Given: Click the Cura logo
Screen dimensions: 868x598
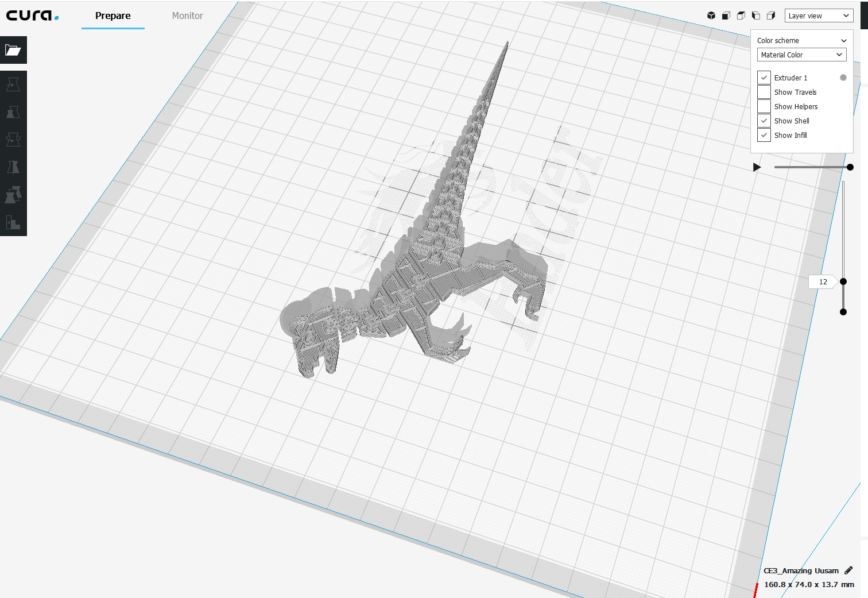Looking at the screenshot, I should (x=32, y=16).
